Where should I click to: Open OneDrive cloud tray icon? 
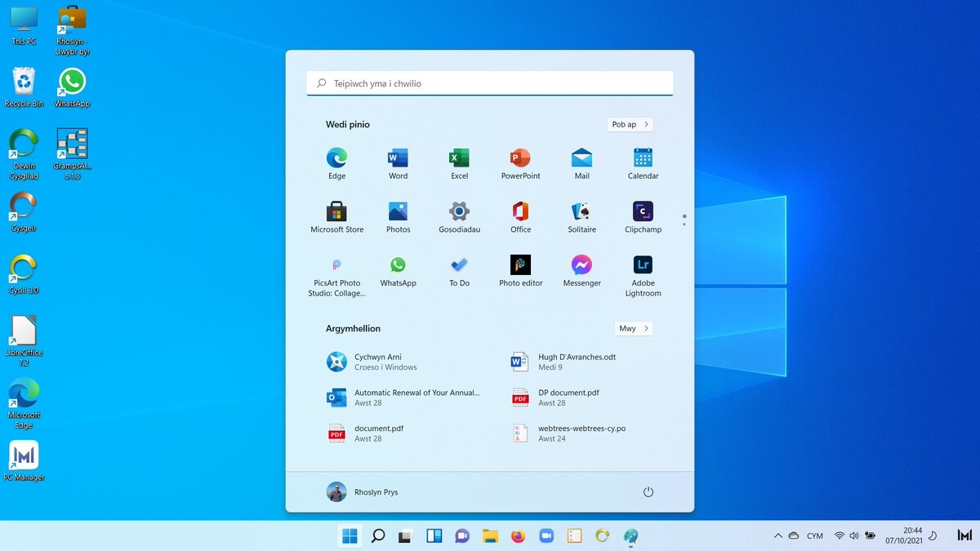point(793,535)
